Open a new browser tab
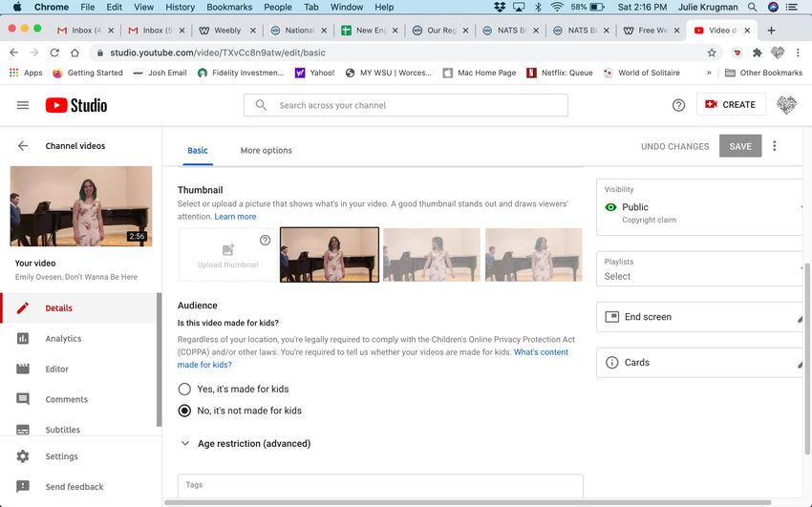 (771, 31)
